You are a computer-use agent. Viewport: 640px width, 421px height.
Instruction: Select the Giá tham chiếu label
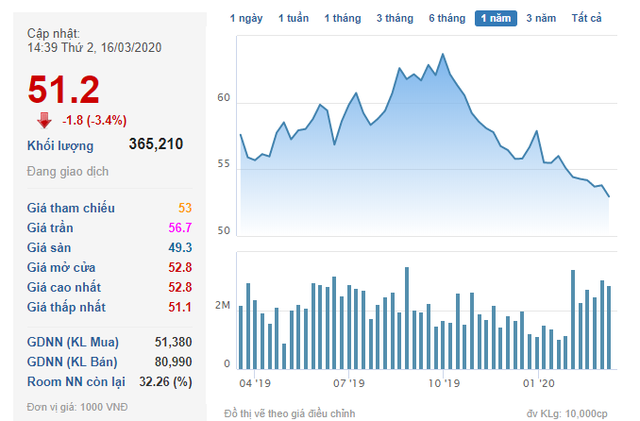[x=71, y=208]
